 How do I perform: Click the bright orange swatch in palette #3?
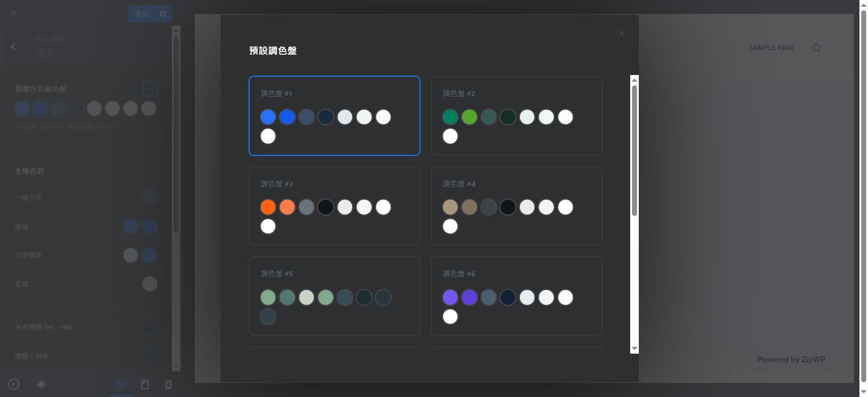tap(268, 207)
